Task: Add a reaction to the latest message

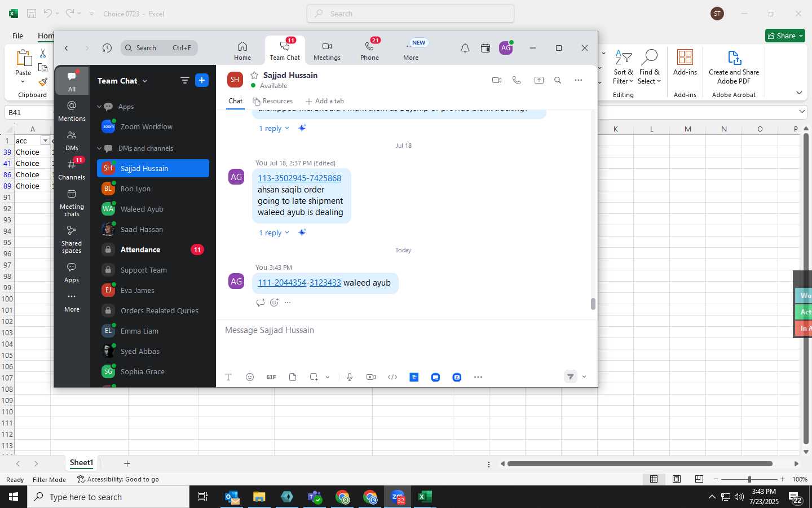Action: click(274, 303)
